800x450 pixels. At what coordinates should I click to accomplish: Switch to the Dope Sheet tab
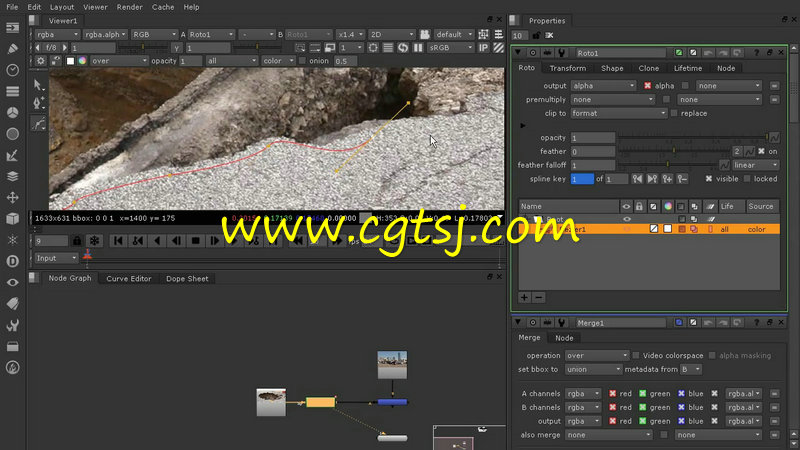pyautogui.click(x=187, y=279)
